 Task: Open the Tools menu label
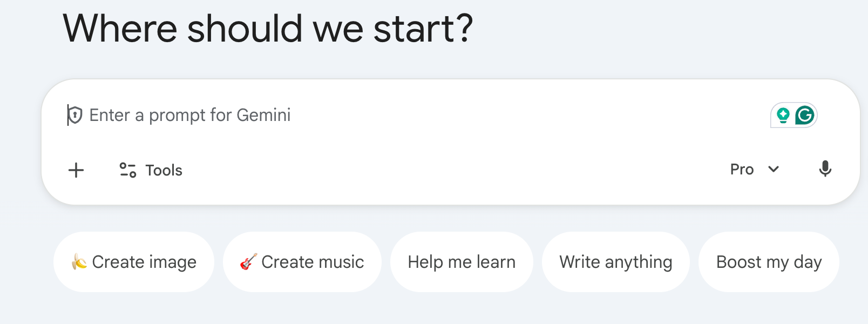164,171
